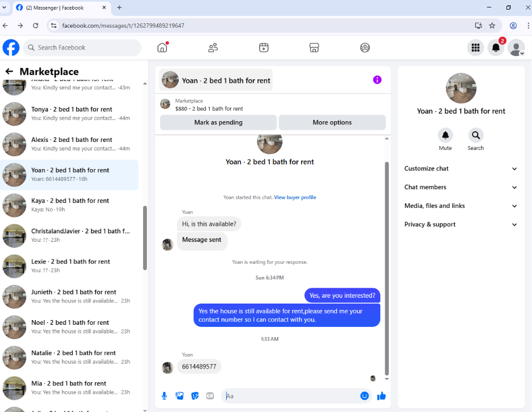Open Kaya 2 bed 1 bath chat
The image size is (532, 412).
coord(70,205)
